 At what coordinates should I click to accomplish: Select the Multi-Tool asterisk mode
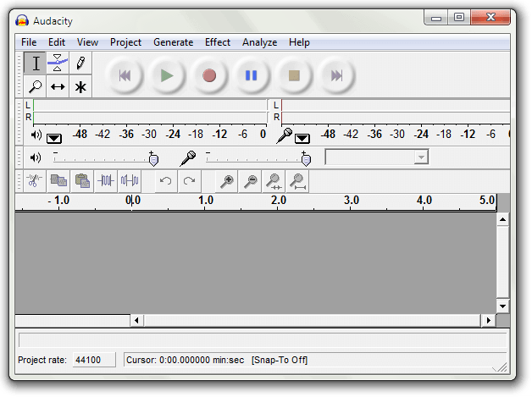point(80,86)
